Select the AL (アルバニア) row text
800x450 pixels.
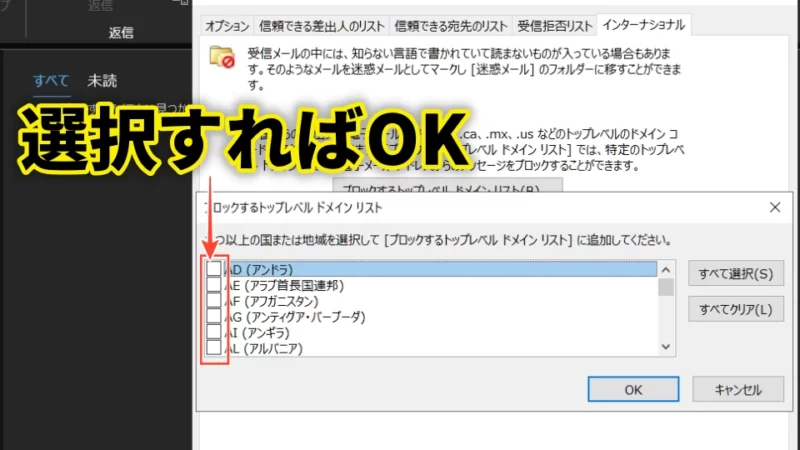pos(264,348)
